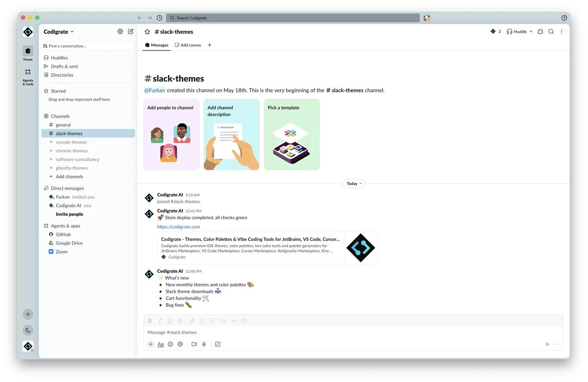Image resolution: width=588 pixels, height=382 pixels.
Task: Star the slack-themes channel
Action: click(x=147, y=32)
